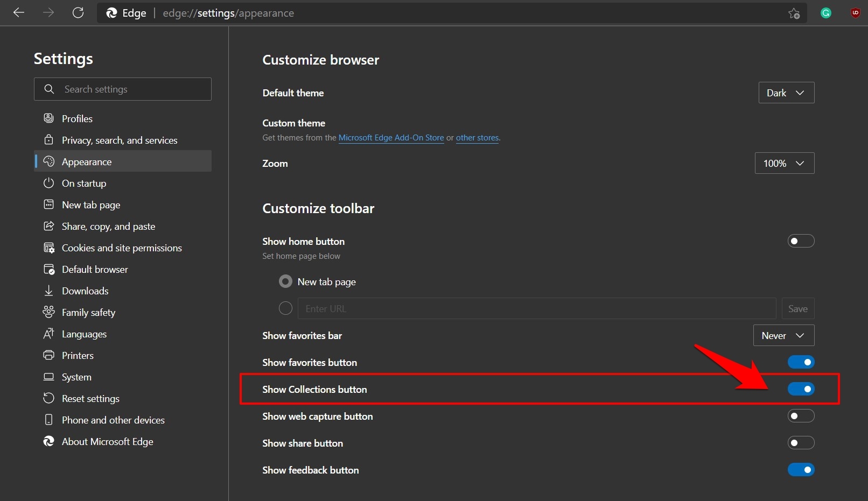
Task: Click the System computer icon
Action: tap(48, 377)
